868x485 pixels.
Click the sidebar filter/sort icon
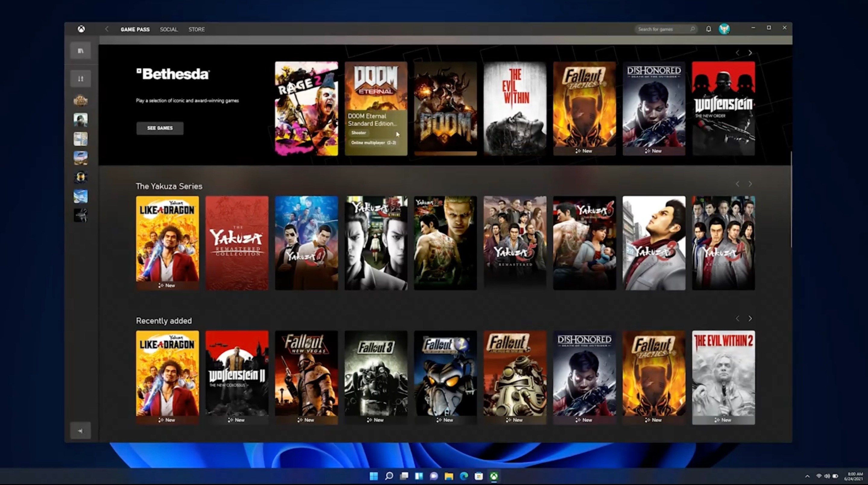(81, 78)
